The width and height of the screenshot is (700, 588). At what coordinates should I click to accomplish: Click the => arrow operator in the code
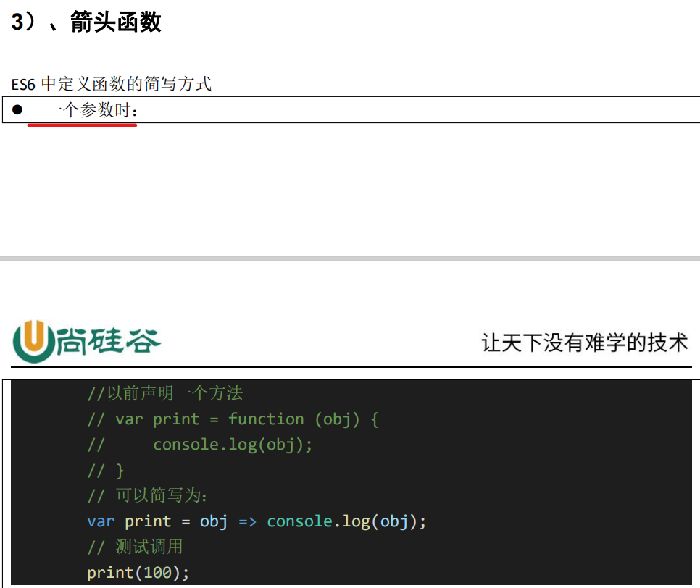[x=247, y=521]
